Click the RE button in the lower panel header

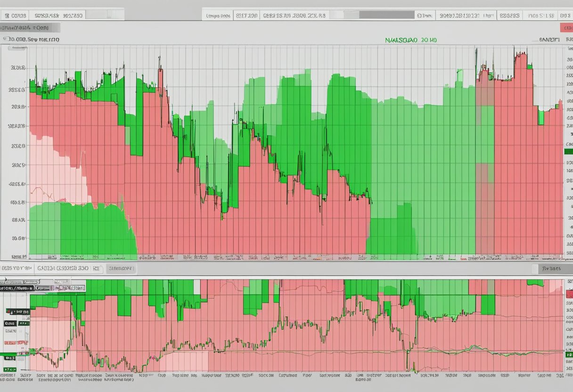point(97,268)
